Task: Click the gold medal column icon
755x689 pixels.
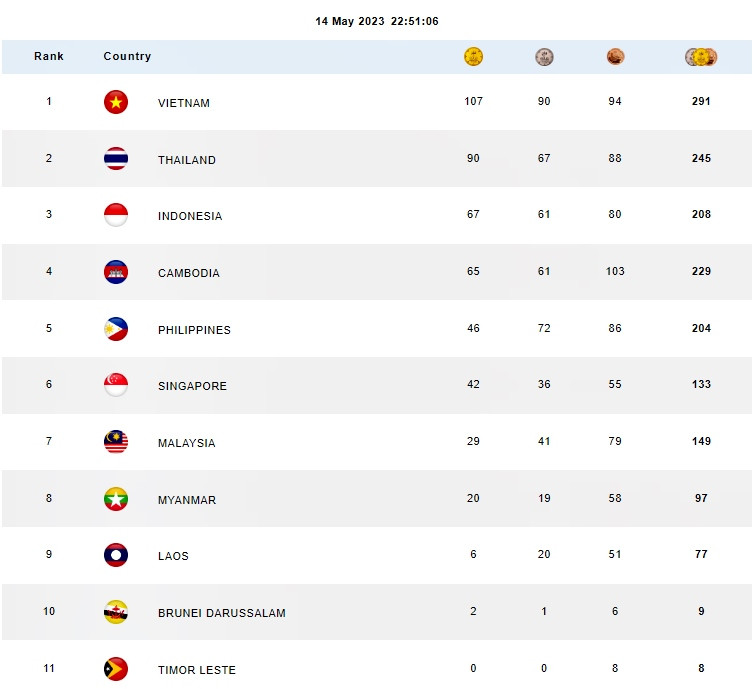Action: coord(474,57)
